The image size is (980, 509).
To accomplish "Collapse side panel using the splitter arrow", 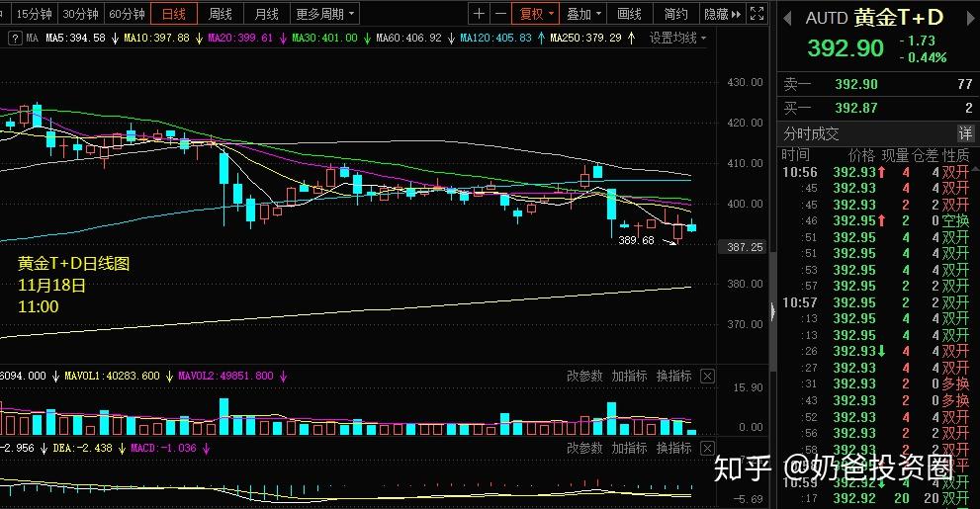I will point(773,310).
